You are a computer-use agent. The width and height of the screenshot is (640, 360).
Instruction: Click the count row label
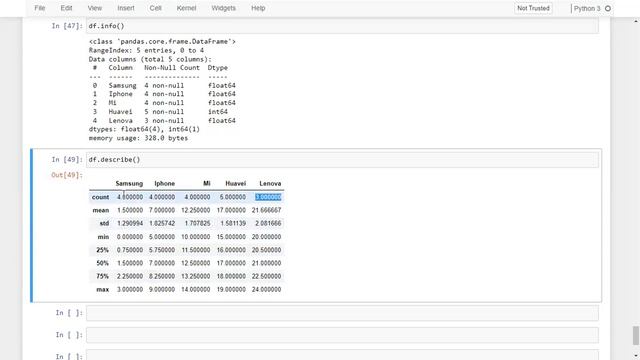(100, 197)
